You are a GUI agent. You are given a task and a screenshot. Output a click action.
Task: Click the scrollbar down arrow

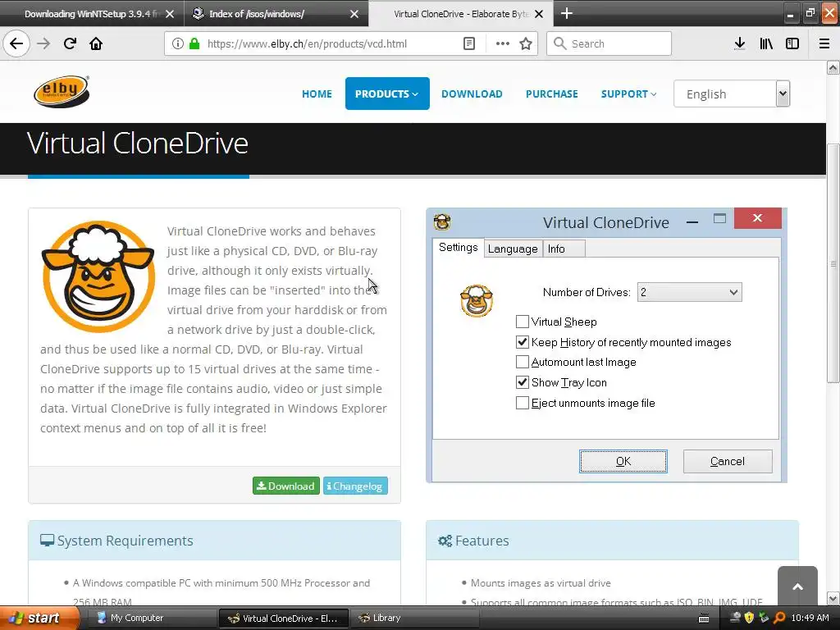tap(833, 598)
